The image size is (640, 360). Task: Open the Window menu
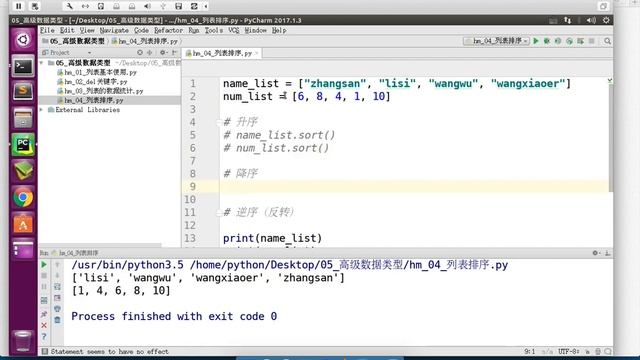(x=256, y=31)
